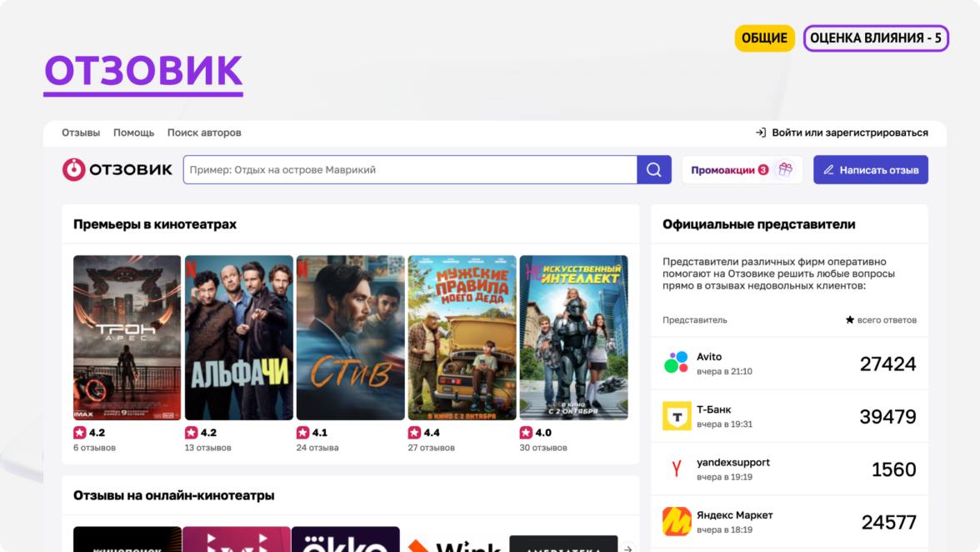Click the star icon beside 4.0 rating
Image resolution: width=980 pixels, height=552 pixels.
[526, 433]
